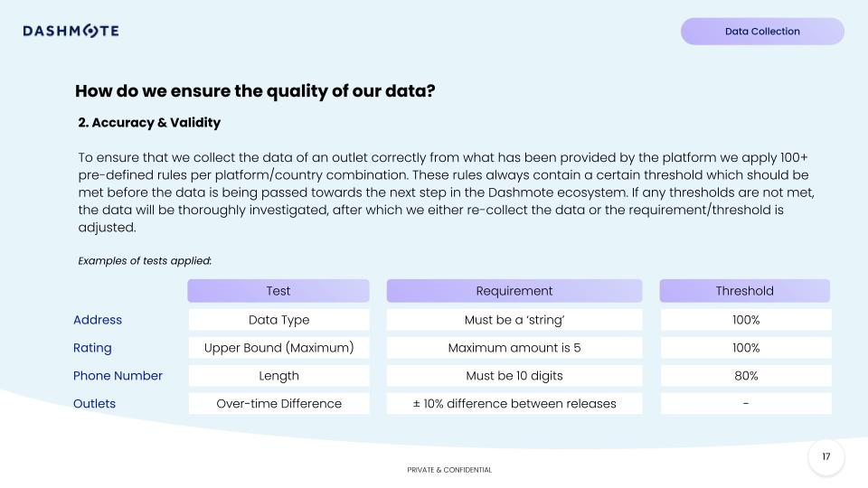Viewport: 868px width, 488px height.
Task: Click the Test column header
Action: tap(278, 291)
